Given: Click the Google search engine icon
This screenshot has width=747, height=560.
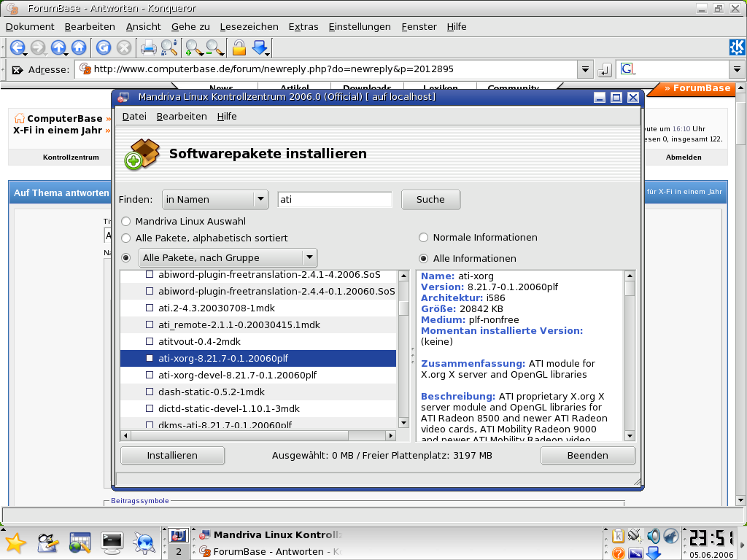Looking at the screenshot, I should (627, 69).
